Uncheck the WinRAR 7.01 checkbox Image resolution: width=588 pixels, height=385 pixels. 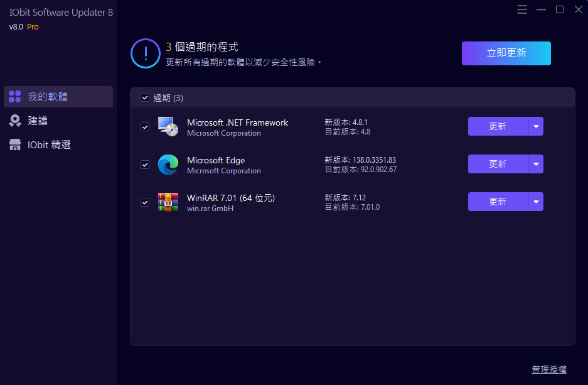145,202
